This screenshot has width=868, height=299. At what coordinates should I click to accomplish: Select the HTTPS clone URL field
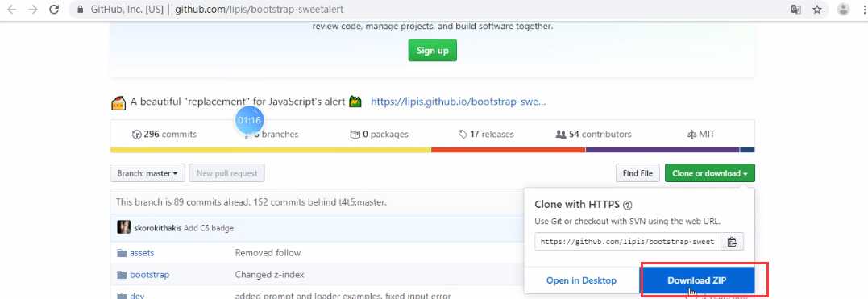point(628,242)
